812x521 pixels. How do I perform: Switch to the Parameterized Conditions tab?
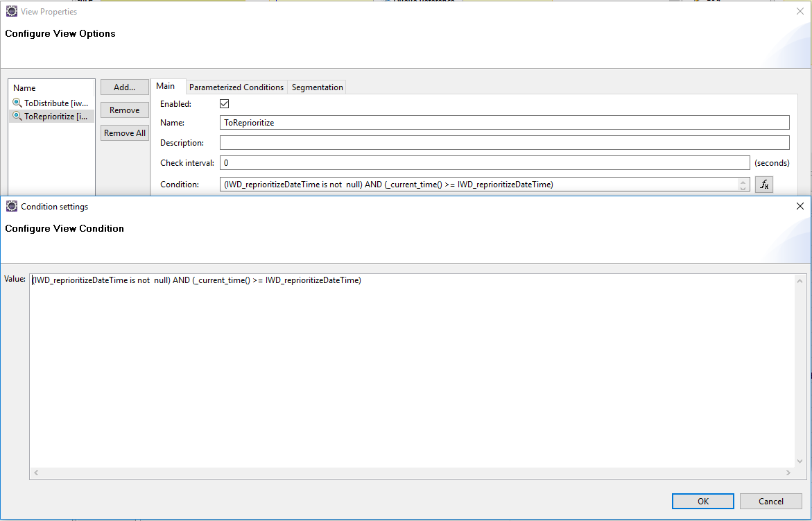236,87
